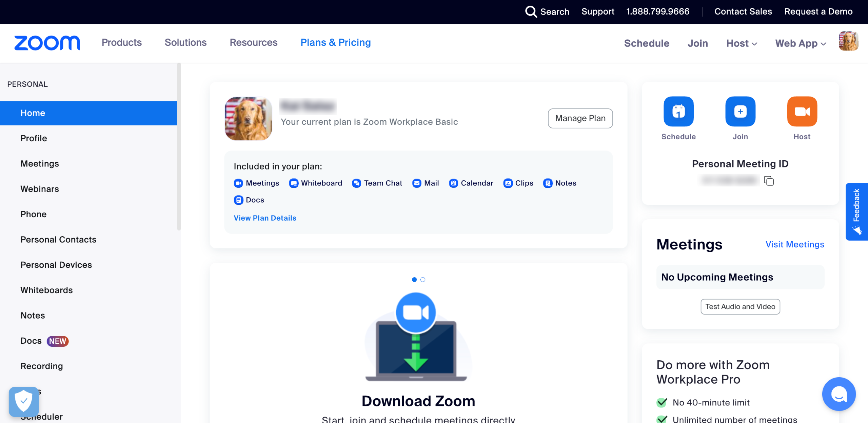The image size is (868, 423).
Task: Click the blue Schedule calendar icon
Action: point(678,112)
